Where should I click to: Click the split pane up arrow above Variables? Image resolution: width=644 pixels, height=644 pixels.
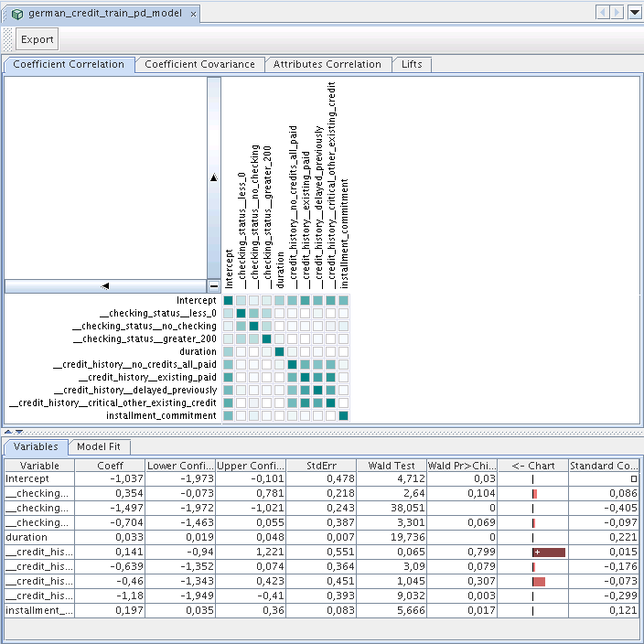[8, 432]
